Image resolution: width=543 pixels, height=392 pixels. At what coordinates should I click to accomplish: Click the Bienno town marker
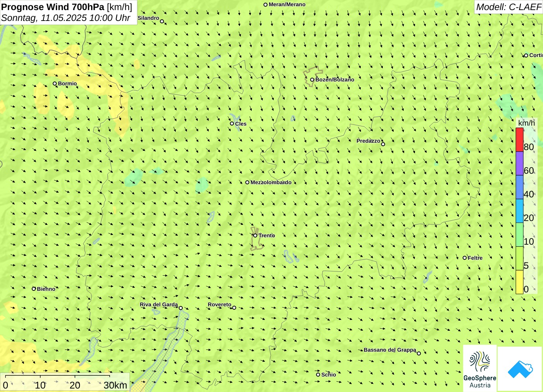point(34,288)
